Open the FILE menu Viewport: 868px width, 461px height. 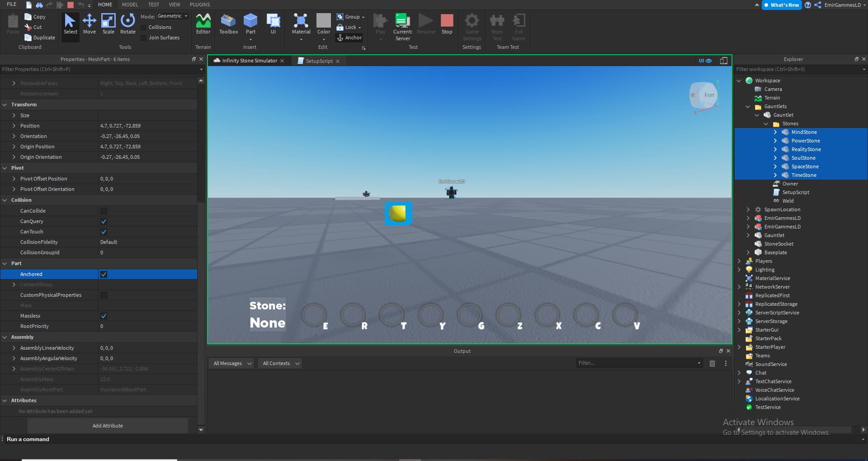tap(12, 5)
